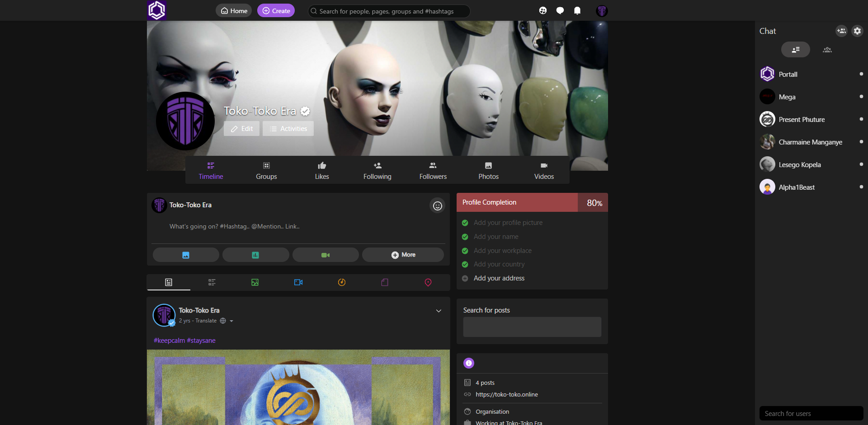
Task: Open chat with Mega
Action: 811,97
